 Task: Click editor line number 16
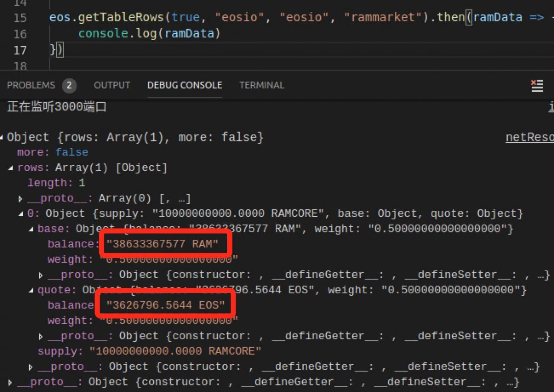[20, 34]
